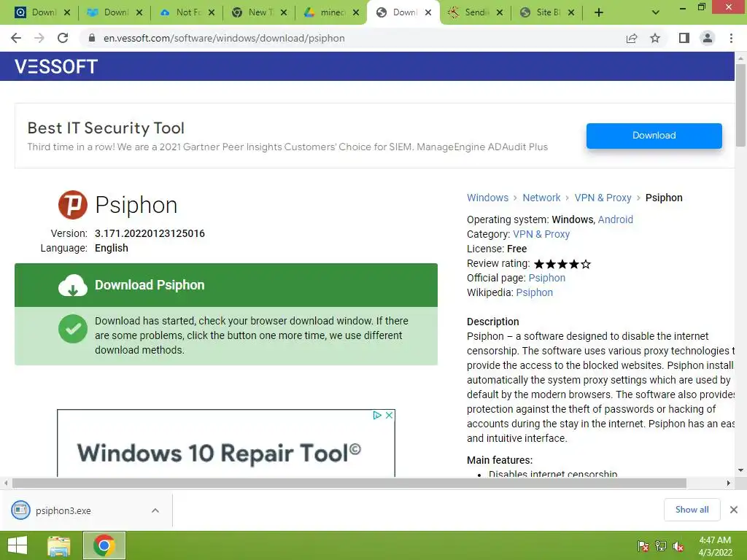This screenshot has height=560, width=747.
Task: Click the AdChoices triangle icon
Action: point(377,415)
